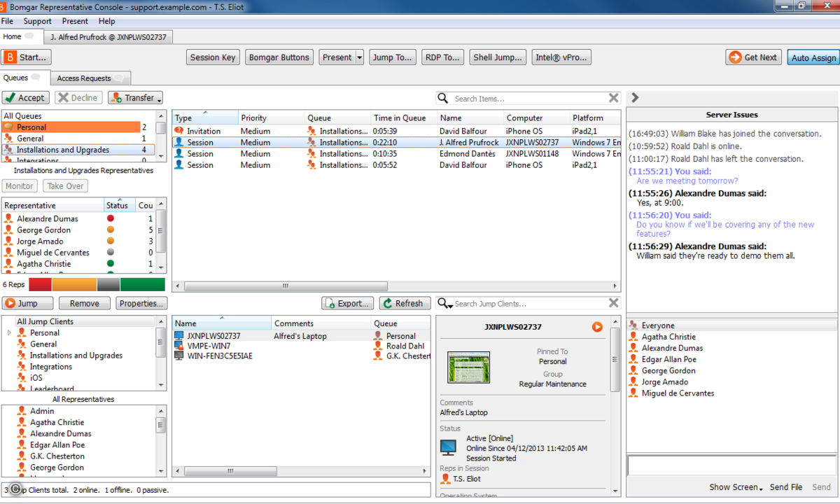This screenshot has height=504, width=840.
Task: Click in the Search Items field
Action: (x=528, y=99)
